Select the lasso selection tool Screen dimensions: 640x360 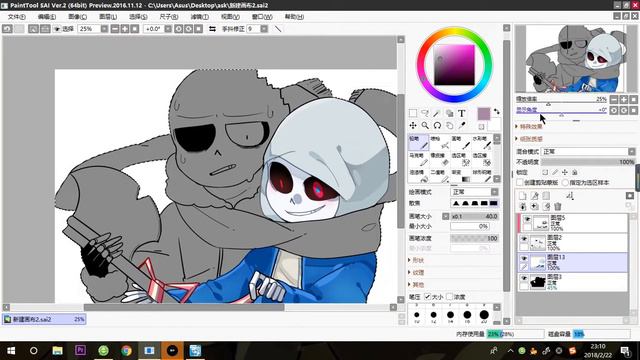click(425, 113)
